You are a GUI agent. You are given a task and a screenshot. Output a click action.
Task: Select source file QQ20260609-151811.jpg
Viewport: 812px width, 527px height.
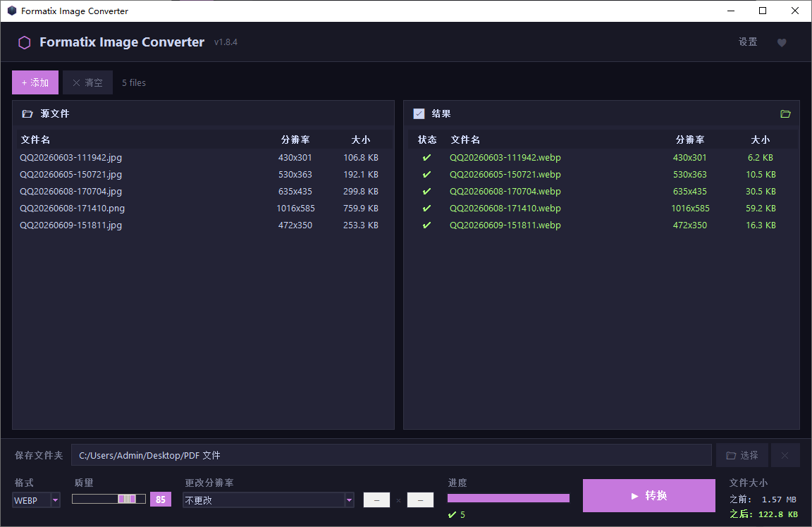coord(203,225)
